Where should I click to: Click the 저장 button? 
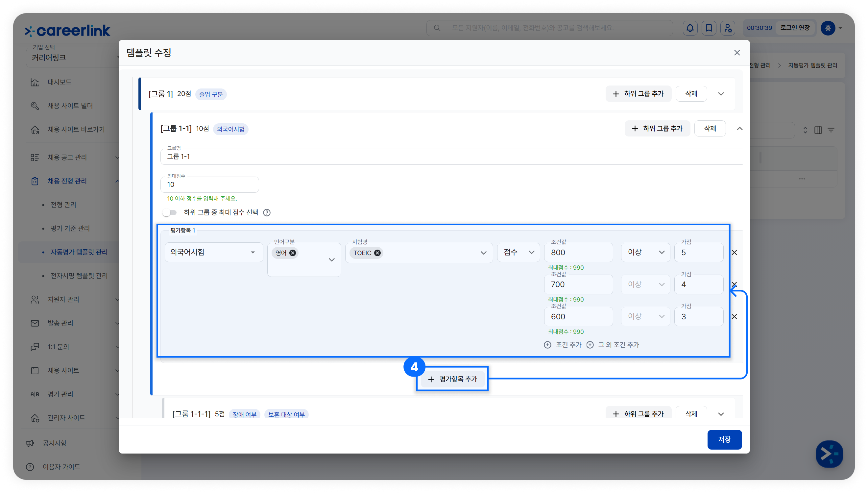[x=724, y=439]
